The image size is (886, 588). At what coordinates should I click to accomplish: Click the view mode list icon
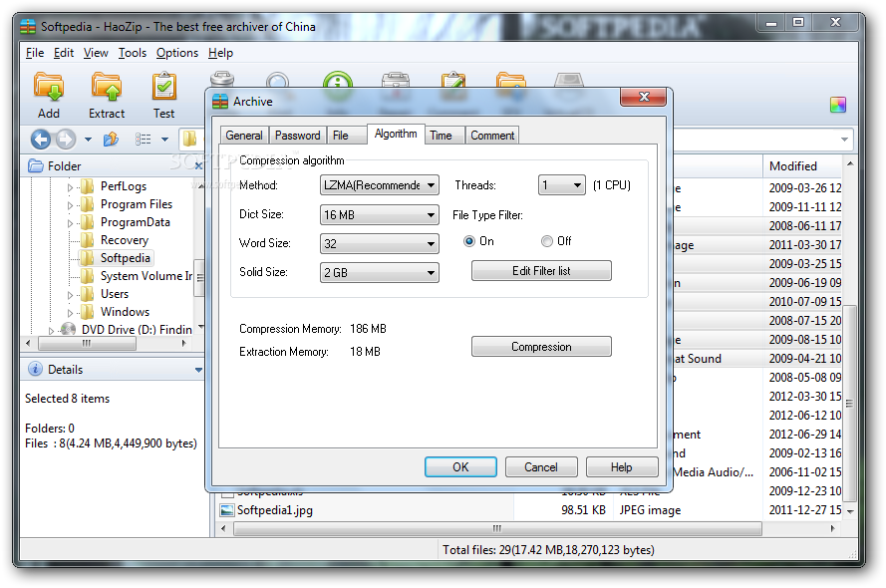[x=143, y=139]
